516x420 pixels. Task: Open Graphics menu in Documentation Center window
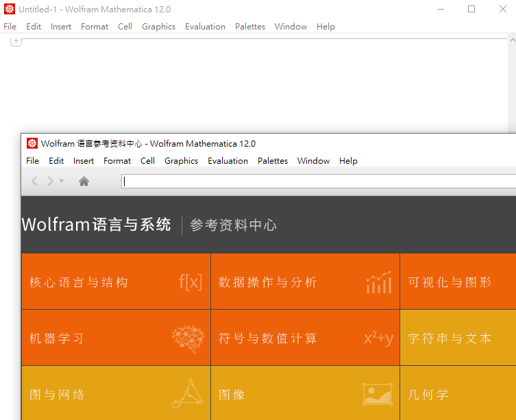pos(182,161)
